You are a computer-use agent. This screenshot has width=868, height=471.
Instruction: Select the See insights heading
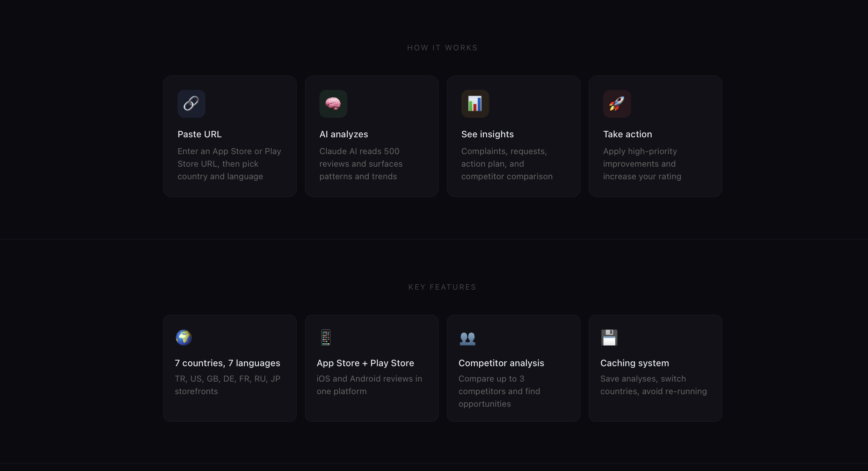487,134
